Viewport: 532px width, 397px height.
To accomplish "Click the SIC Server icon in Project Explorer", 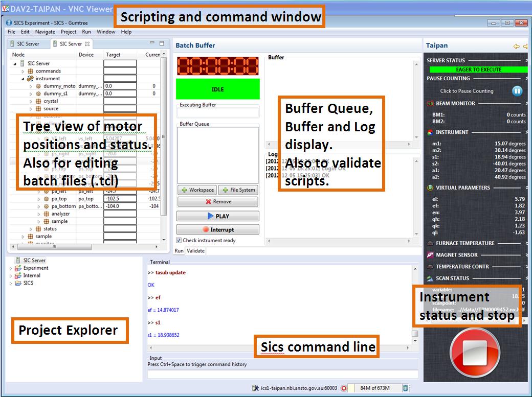I will 18,261.
